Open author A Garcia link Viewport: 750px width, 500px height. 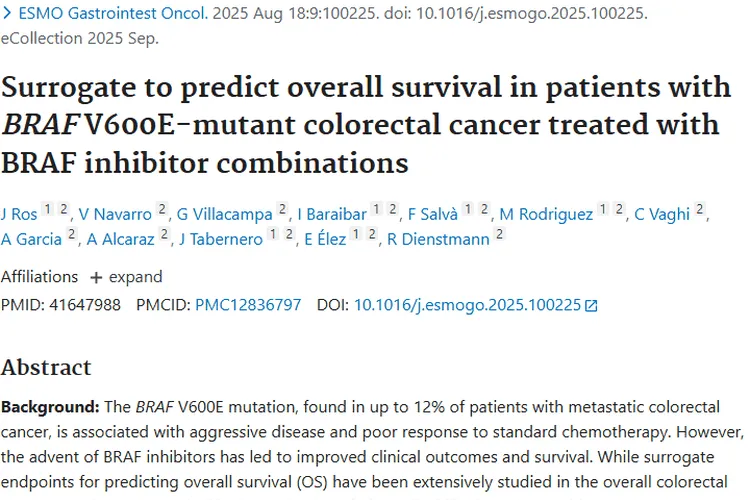pyautogui.click(x=32, y=239)
